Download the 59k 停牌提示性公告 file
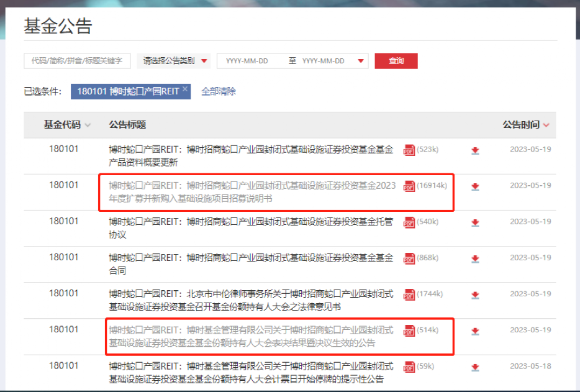 (475, 367)
